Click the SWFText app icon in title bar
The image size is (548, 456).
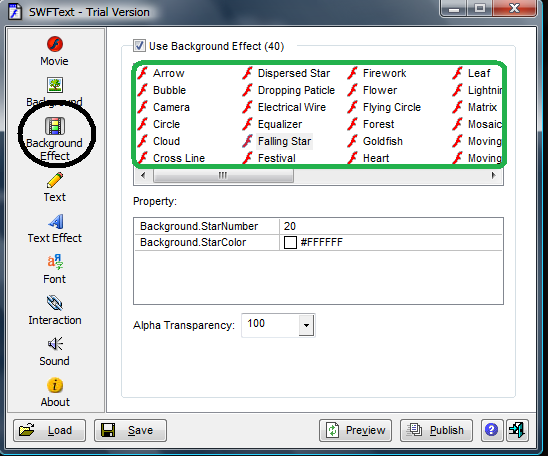(15, 11)
